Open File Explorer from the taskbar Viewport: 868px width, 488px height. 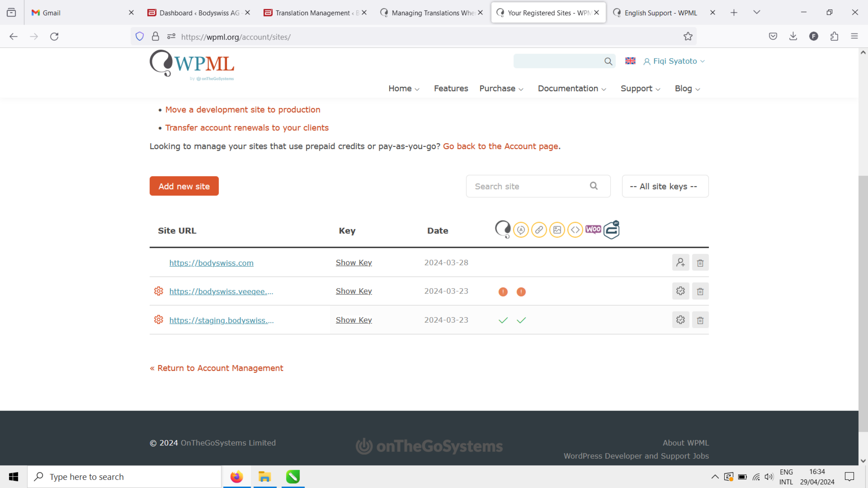tap(265, 477)
